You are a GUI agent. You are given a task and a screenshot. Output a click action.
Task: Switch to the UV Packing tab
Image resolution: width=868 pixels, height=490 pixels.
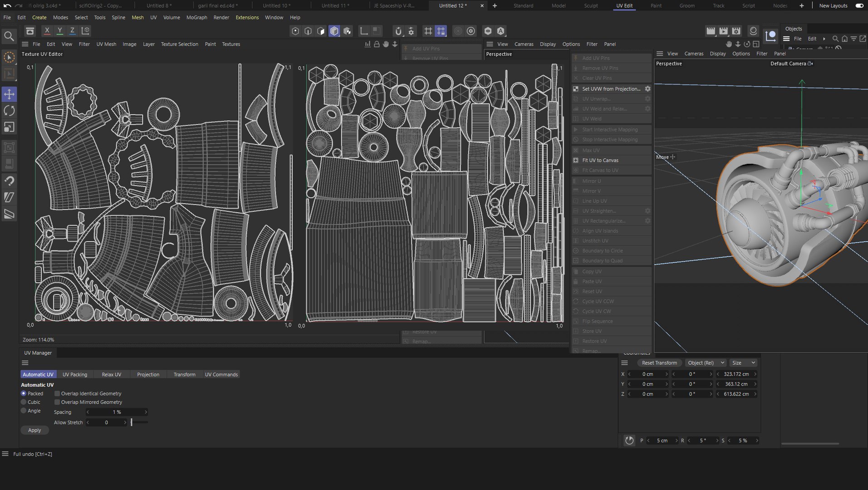coord(75,375)
